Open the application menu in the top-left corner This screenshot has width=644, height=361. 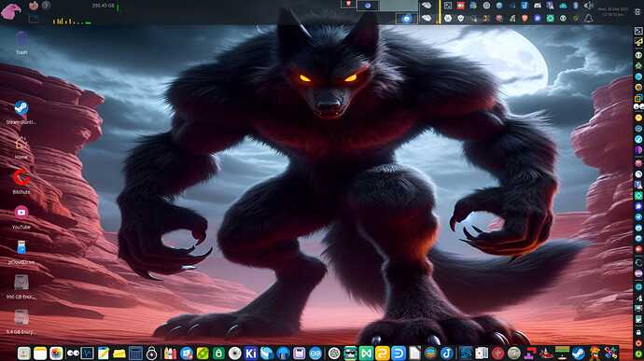11,11
